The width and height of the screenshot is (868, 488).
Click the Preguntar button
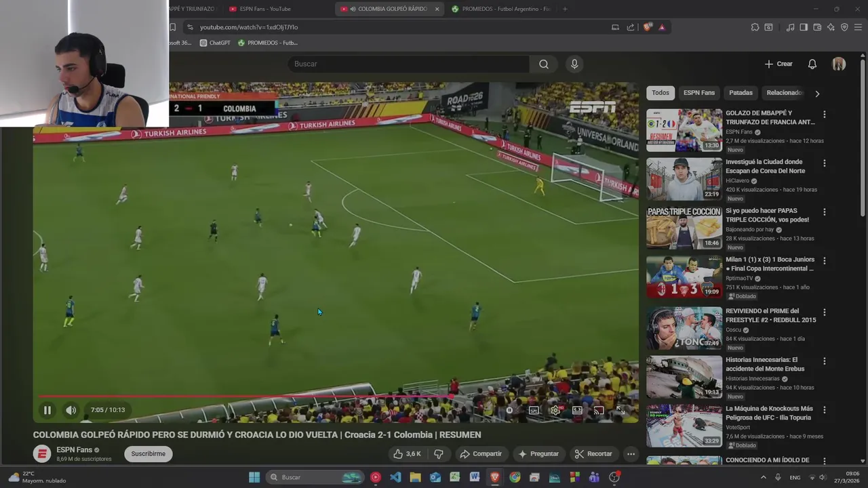(x=538, y=453)
